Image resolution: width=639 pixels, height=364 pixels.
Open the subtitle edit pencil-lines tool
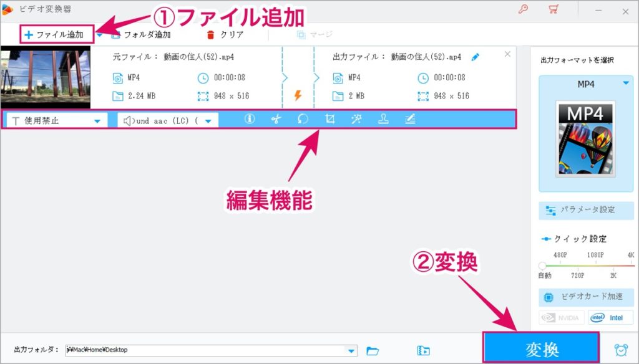tap(410, 119)
